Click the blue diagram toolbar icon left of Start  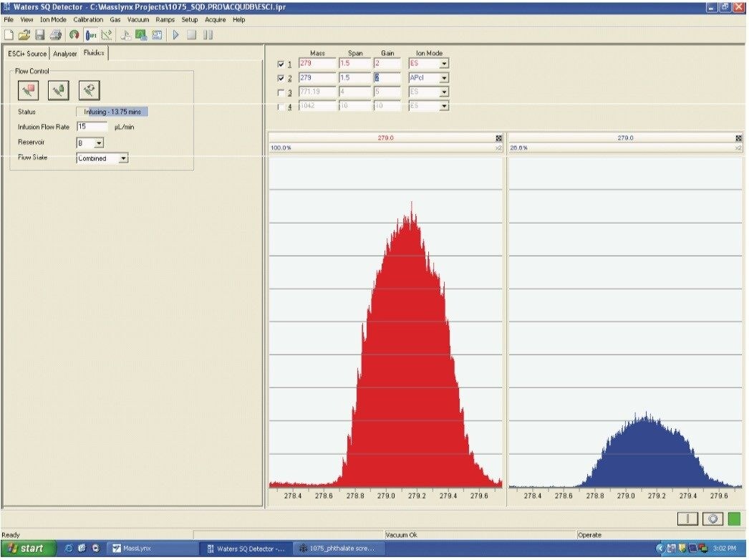click(157, 35)
